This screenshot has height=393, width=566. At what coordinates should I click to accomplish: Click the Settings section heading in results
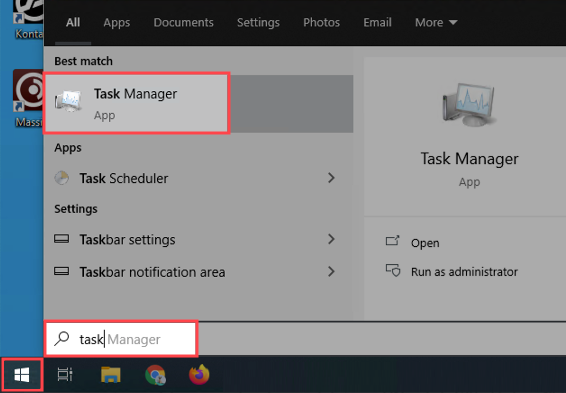tap(76, 209)
